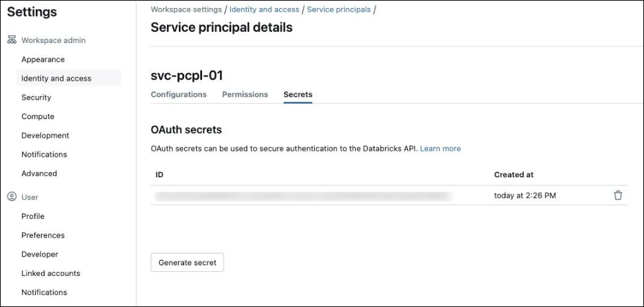
Task: Click the Generate secret button
Action: (188, 262)
